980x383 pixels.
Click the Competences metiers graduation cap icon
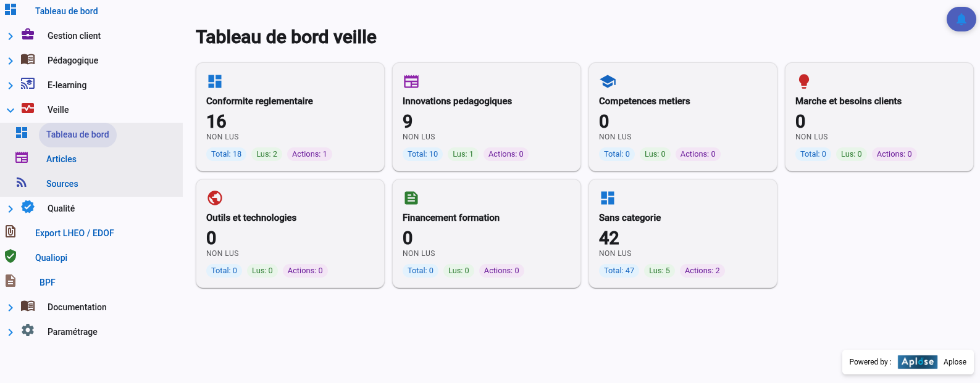point(608,81)
